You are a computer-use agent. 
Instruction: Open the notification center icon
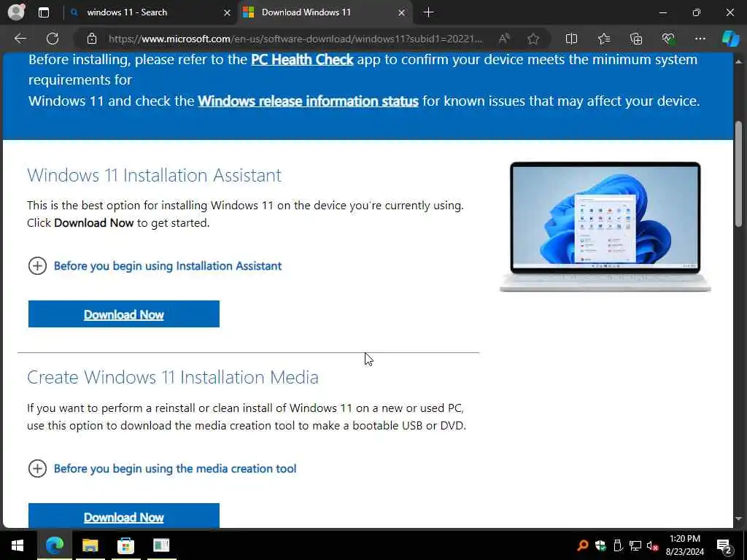pyautogui.click(x=724, y=545)
